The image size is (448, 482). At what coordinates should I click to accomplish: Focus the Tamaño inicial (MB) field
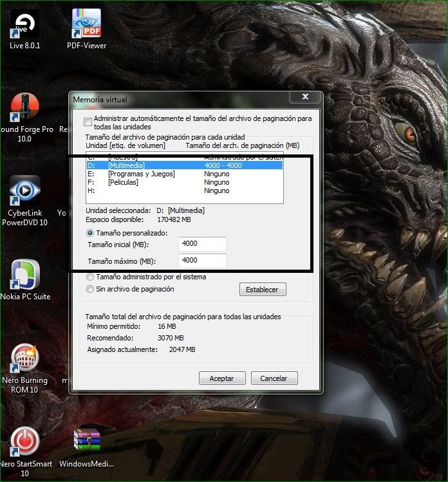coord(202,244)
